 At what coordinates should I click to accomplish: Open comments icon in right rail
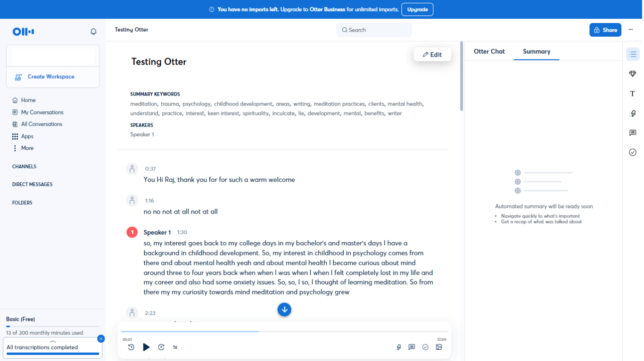(x=633, y=133)
